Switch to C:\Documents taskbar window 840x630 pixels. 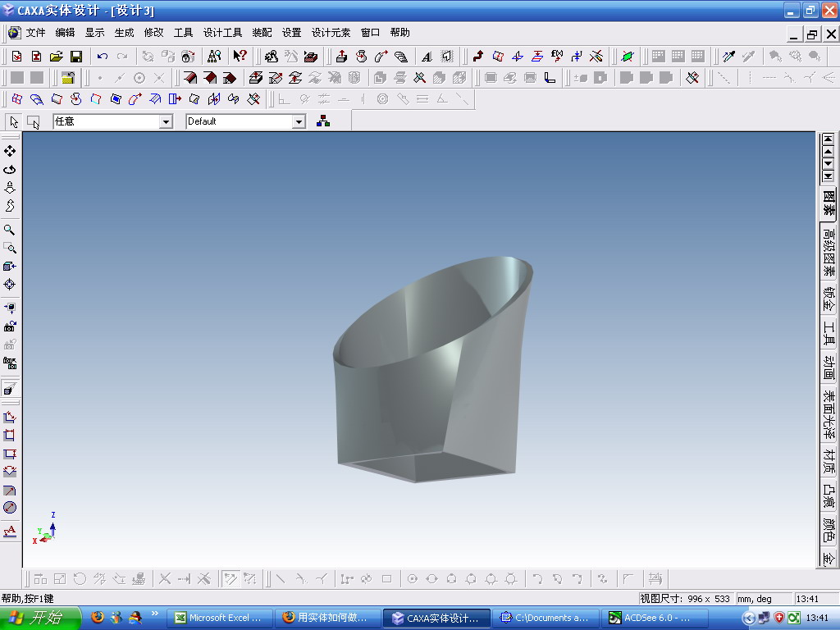pos(546,618)
